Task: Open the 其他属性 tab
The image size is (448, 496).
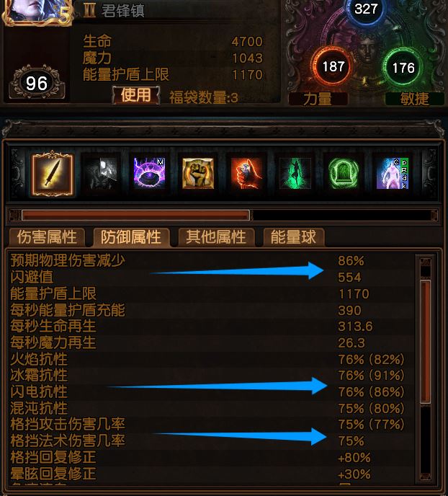Action: point(216,237)
